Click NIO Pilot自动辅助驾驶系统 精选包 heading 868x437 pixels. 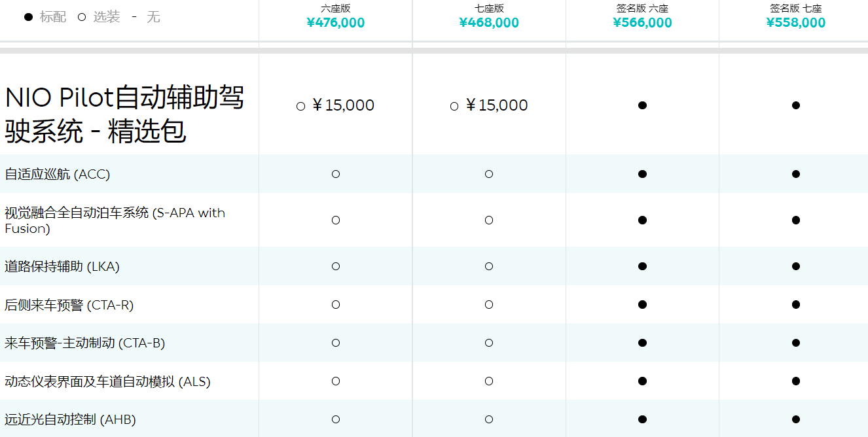(124, 114)
